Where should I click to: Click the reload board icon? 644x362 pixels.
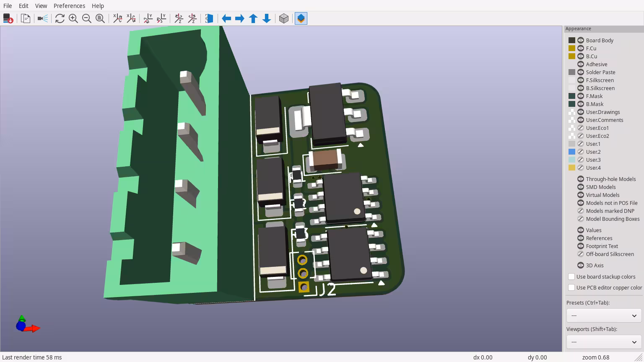(x=8, y=18)
